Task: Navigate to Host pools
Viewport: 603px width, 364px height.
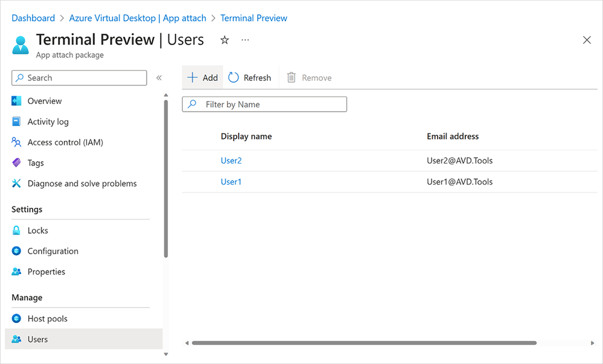Action: [47, 319]
